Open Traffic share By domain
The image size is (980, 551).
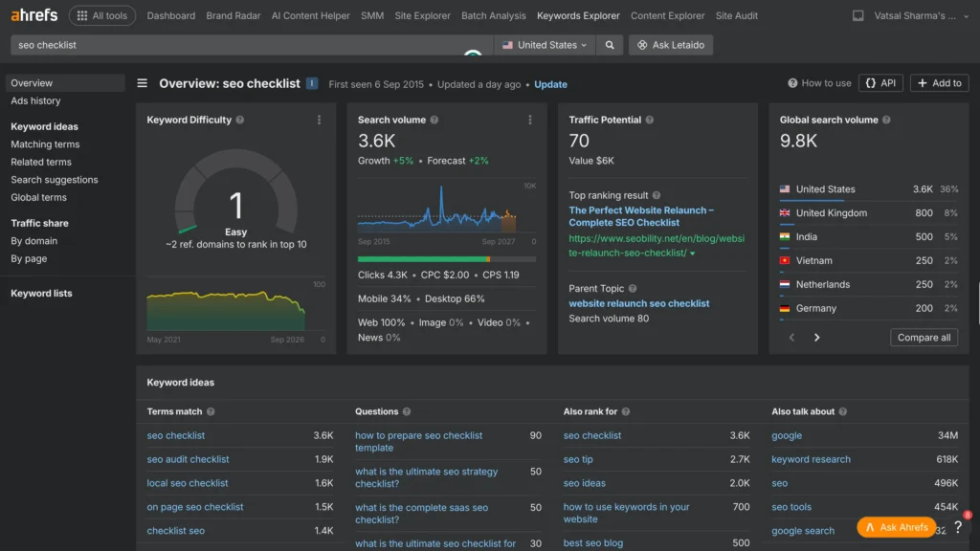pos(33,240)
